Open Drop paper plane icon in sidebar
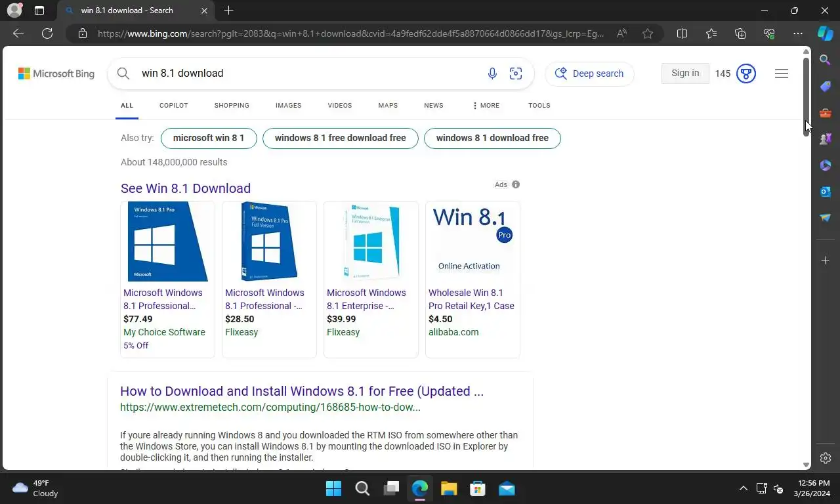840x504 pixels. point(826,218)
